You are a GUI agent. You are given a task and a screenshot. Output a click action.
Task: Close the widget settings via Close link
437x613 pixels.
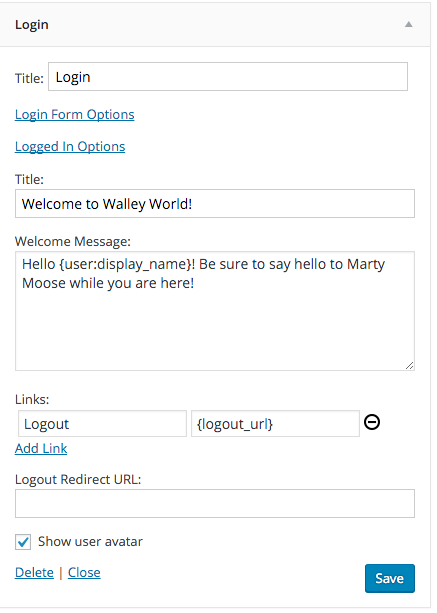(84, 573)
